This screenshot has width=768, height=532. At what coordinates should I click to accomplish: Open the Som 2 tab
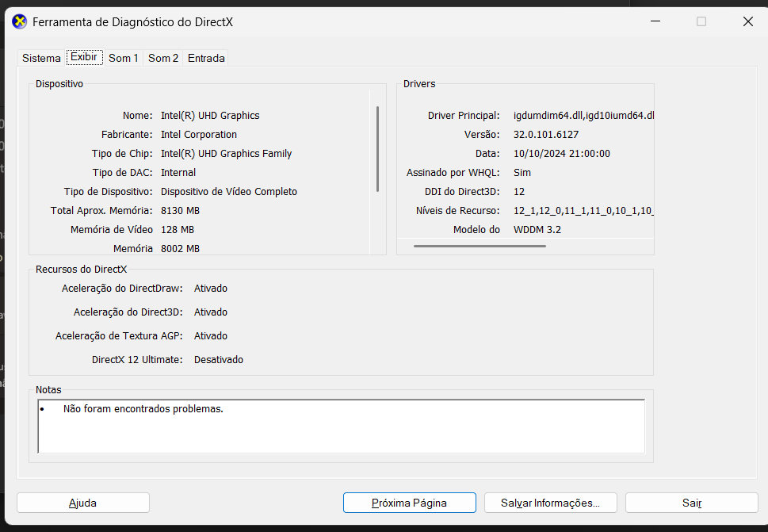163,58
